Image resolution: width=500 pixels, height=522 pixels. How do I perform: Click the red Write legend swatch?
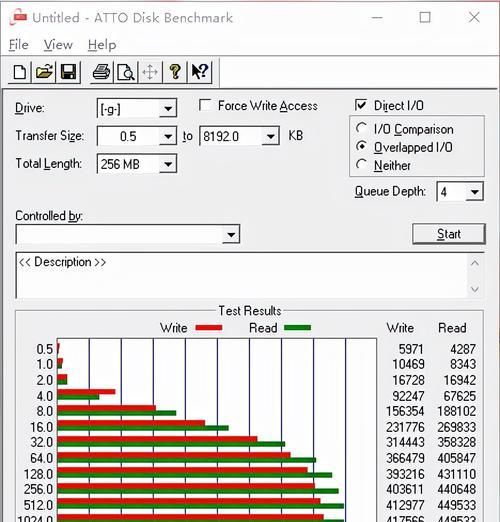click(209, 328)
